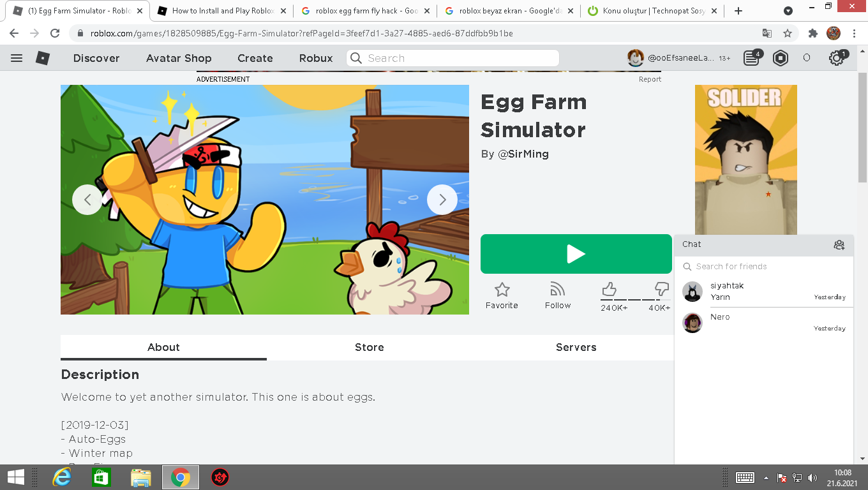868x490 pixels.
Task: Close the Egg Farm Simulator browser tab
Action: tap(140, 11)
